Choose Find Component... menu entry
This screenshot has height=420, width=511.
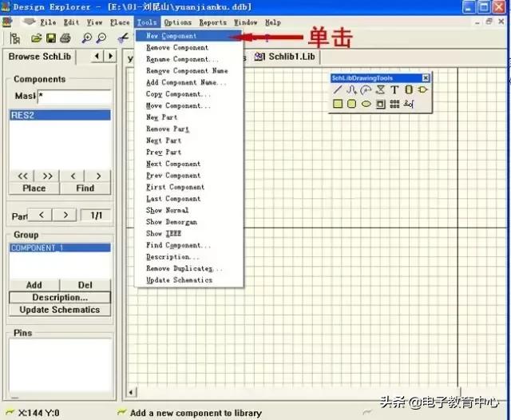[188, 245]
